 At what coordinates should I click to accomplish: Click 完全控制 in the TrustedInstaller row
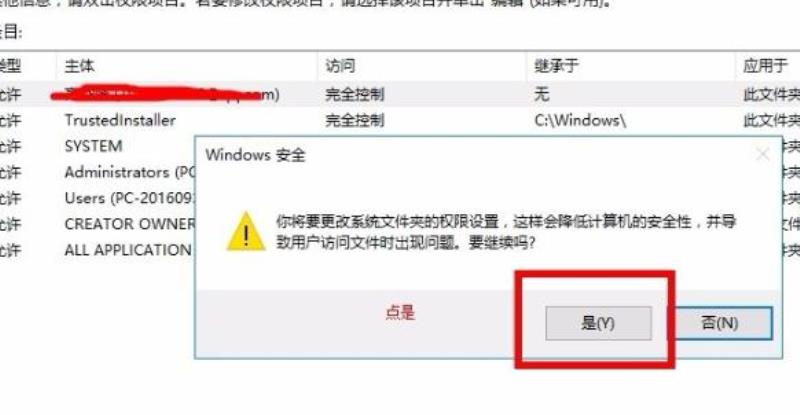point(355,120)
